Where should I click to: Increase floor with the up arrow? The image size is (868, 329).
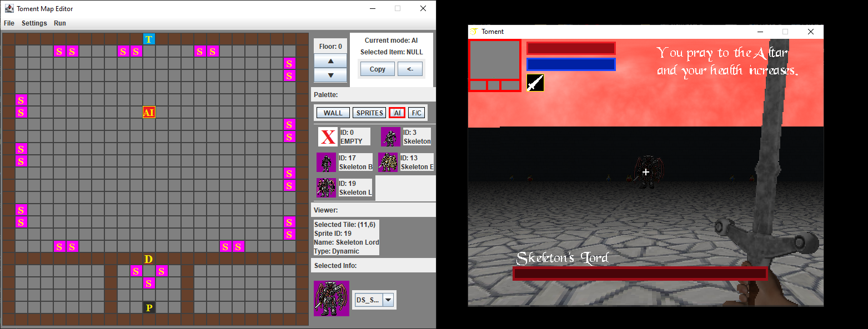(330, 60)
